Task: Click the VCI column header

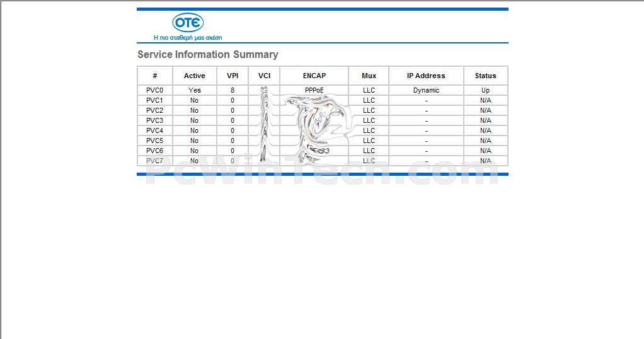Action: coord(264,76)
